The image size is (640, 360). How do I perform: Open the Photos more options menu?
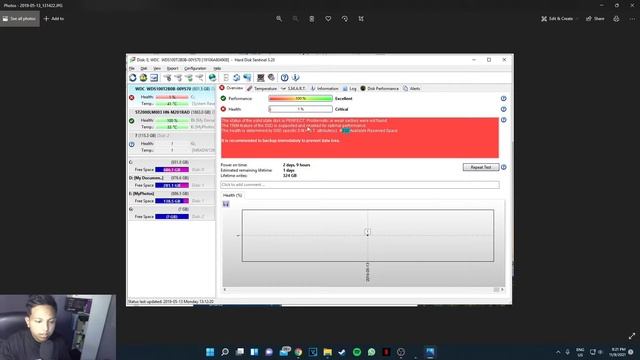coord(632,19)
